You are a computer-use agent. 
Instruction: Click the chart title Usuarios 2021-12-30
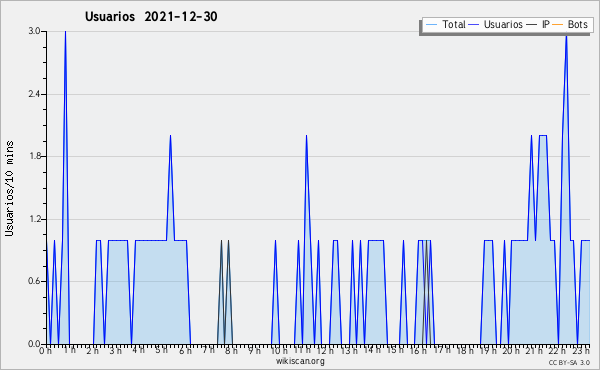(151, 16)
